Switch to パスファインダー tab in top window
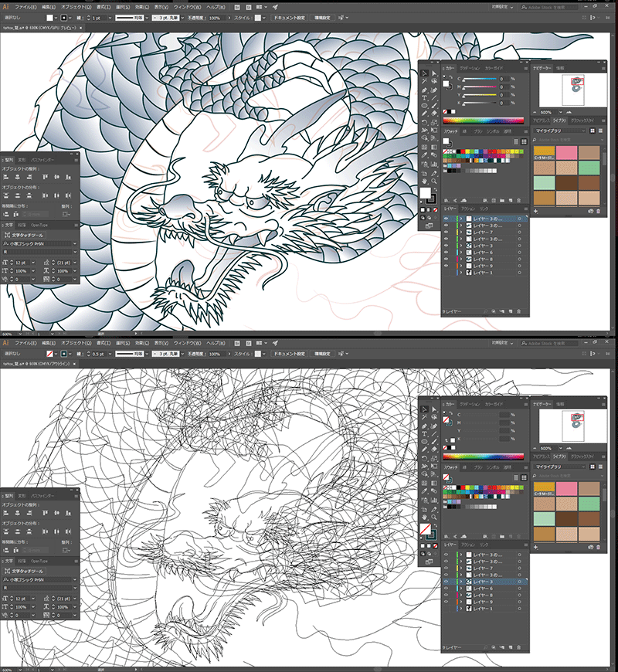This screenshot has height=672, width=618. [42, 160]
